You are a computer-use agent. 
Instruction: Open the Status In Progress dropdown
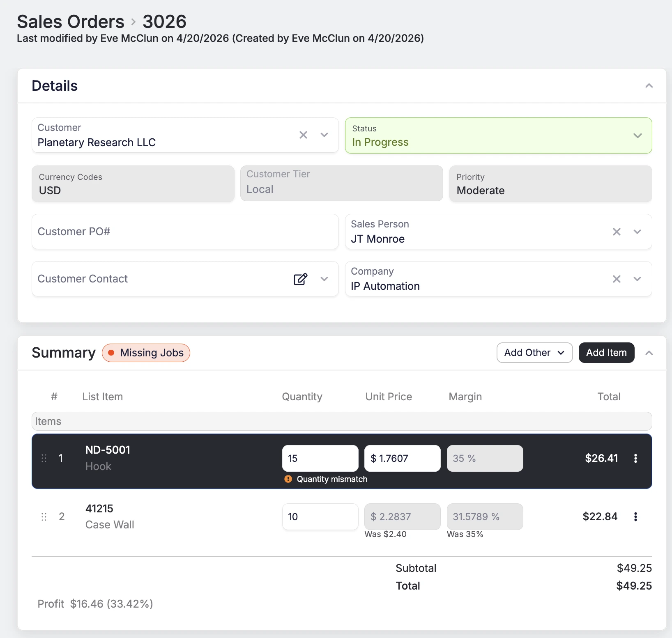point(638,135)
